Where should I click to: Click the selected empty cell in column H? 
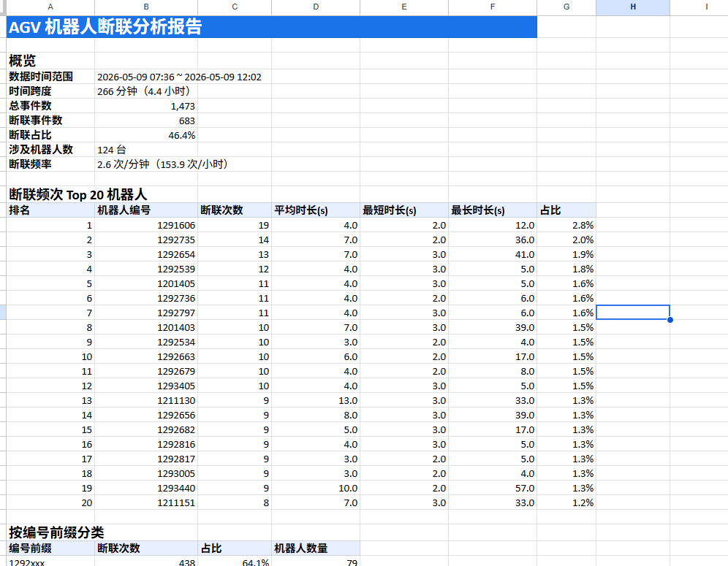[x=633, y=313]
